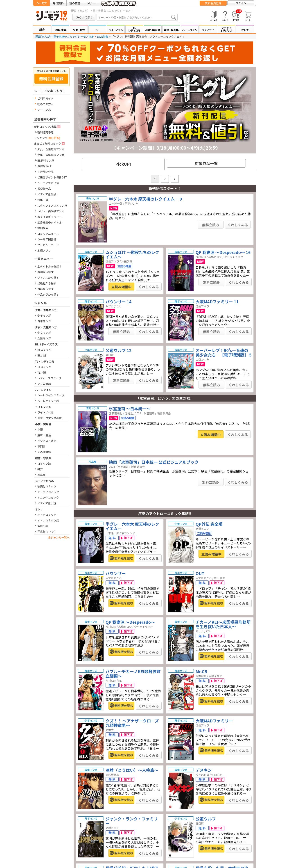
Task: Click the search magnifier icon
Action: (174, 17)
